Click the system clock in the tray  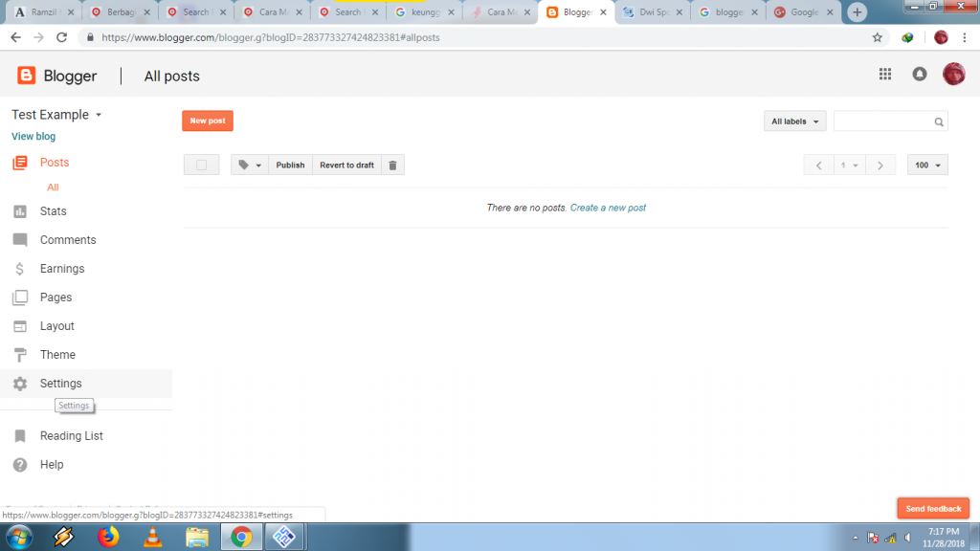[x=943, y=538]
